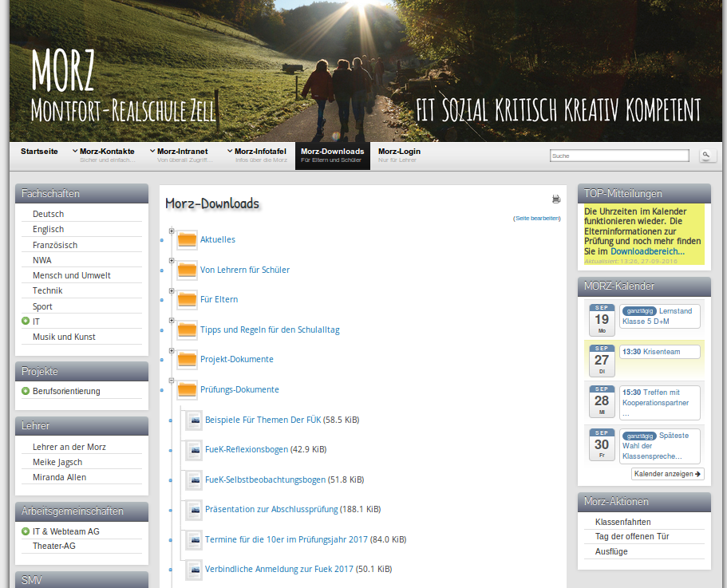The image size is (727, 588).
Task: Collapse the Prüfungs-Dokumente tree node
Action: click(x=172, y=381)
